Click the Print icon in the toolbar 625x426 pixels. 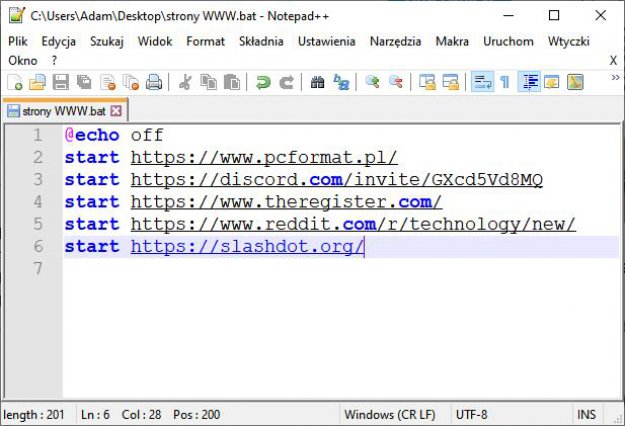(153, 82)
